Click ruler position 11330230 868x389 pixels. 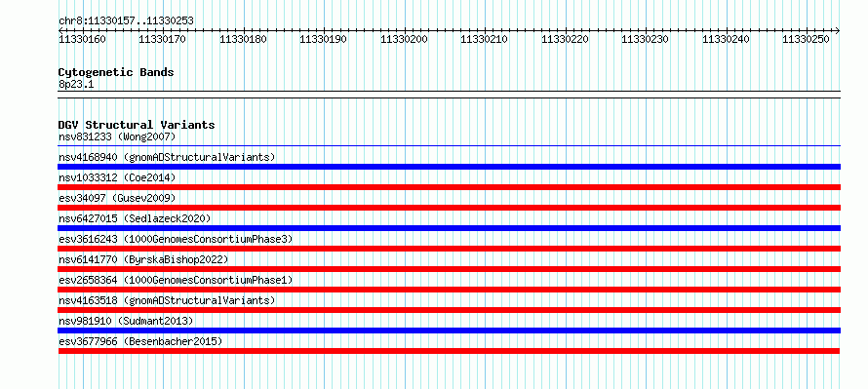646,39
